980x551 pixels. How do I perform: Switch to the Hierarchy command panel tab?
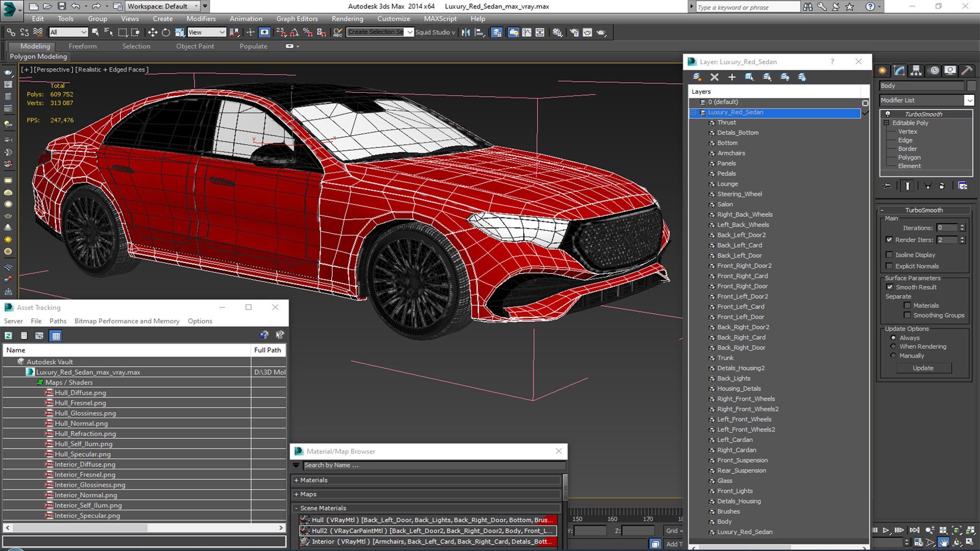click(916, 70)
